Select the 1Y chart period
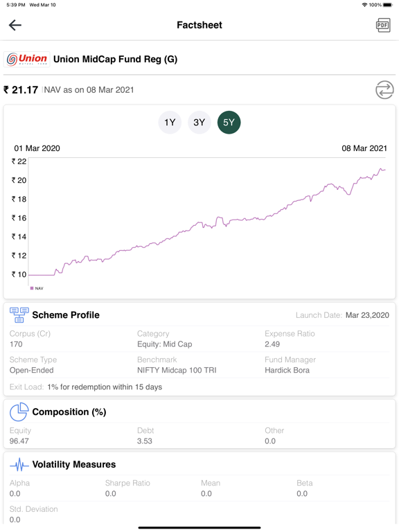This screenshot has width=399, height=532. click(x=170, y=123)
